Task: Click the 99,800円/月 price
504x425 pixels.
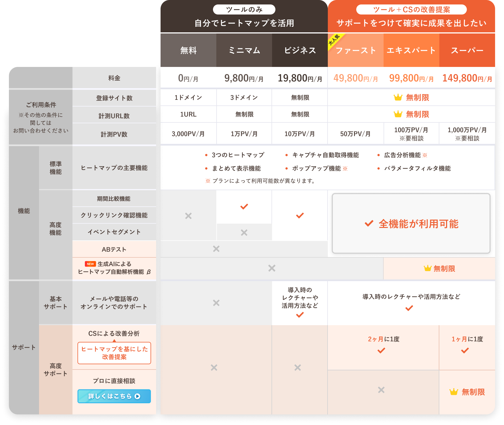Action: click(x=411, y=78)
